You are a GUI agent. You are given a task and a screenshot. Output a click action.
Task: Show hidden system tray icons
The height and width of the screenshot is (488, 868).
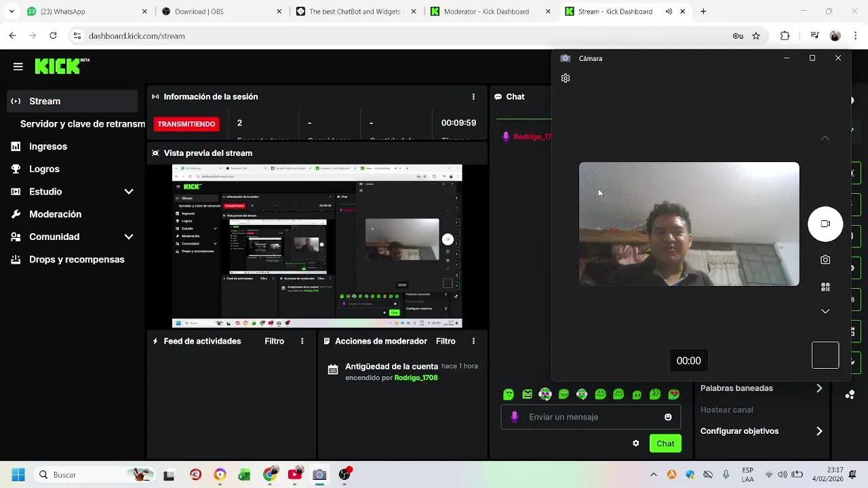pos(653,475)
